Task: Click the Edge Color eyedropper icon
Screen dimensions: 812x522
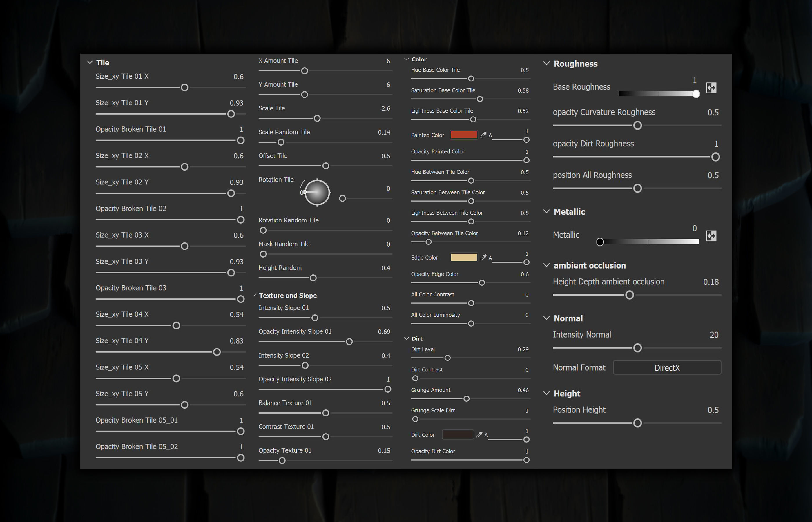Action: point(483,257)
